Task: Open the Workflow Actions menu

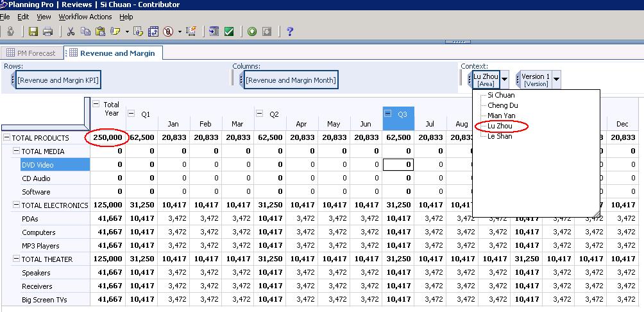Action: [85, 17]
